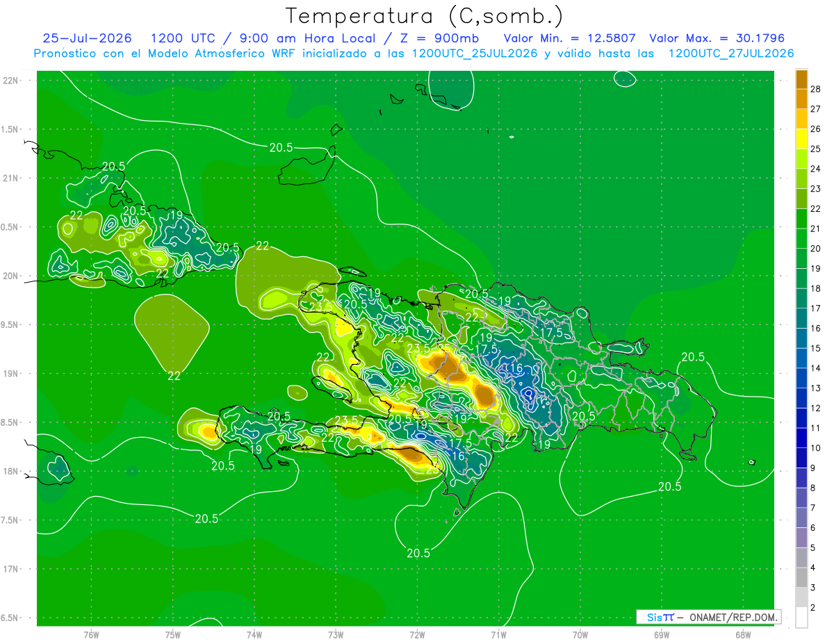Click the dark orange top colorbar swatch above 28

point(801,79)
